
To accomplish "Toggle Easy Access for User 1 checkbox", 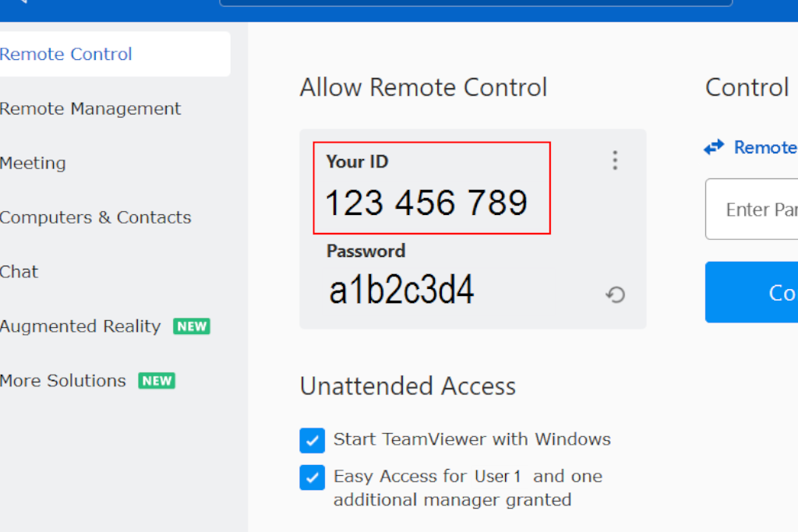I will (x=312, y=477).
